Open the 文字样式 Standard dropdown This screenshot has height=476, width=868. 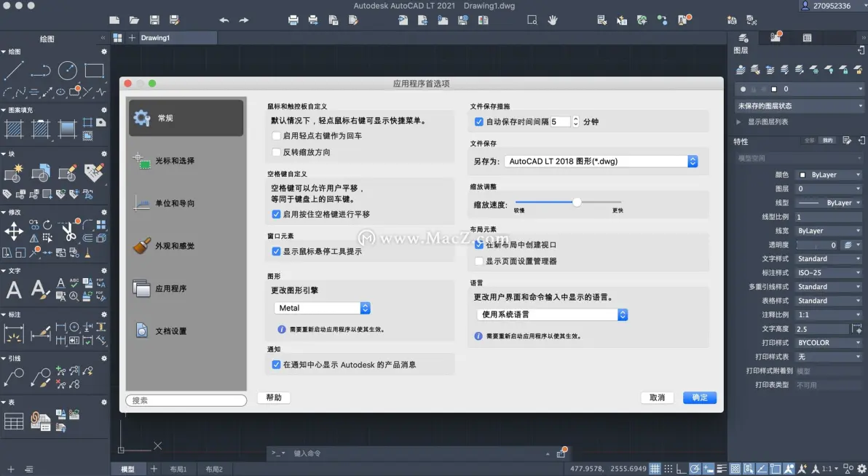coord(829,258)
